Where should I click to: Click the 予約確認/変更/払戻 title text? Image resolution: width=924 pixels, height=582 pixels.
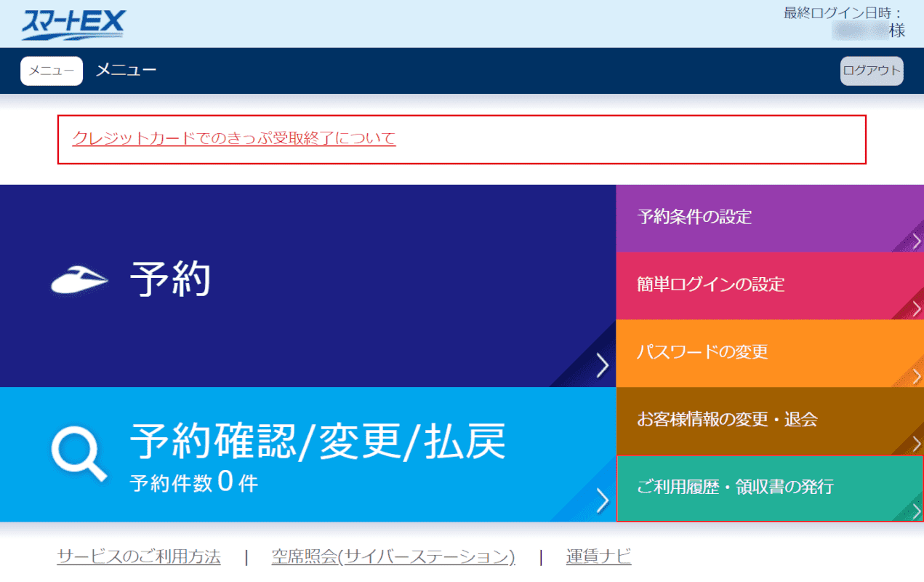pos(318,441)
